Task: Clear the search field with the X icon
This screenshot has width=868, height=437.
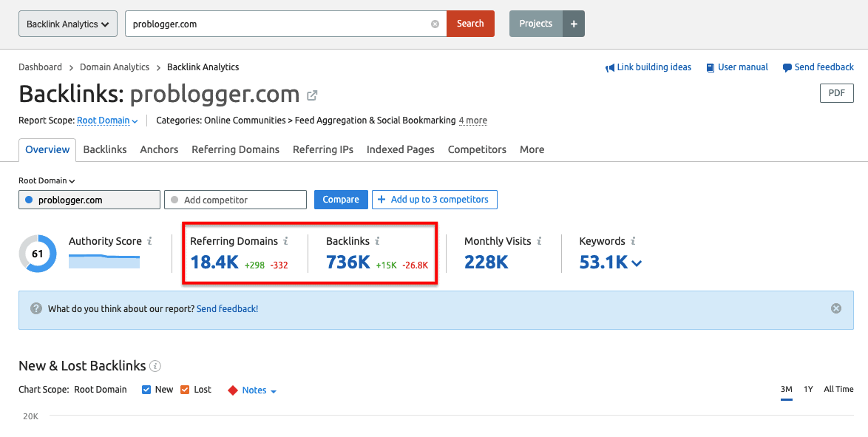Action: 435,24
